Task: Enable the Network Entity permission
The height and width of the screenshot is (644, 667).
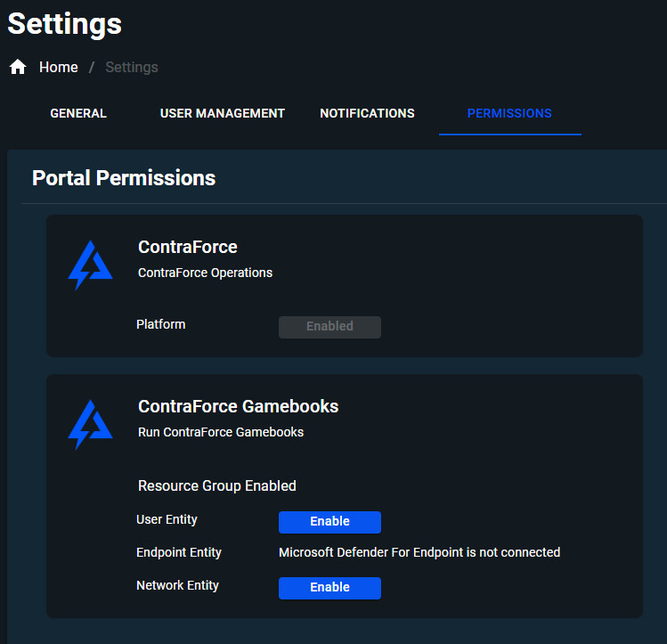Action: coord(329,588)
